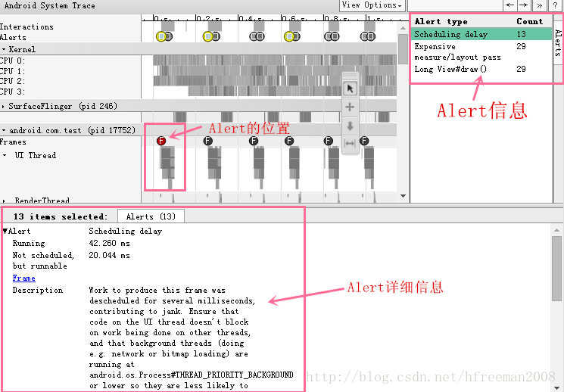Collapse the UI Thread row

[5, 155]
